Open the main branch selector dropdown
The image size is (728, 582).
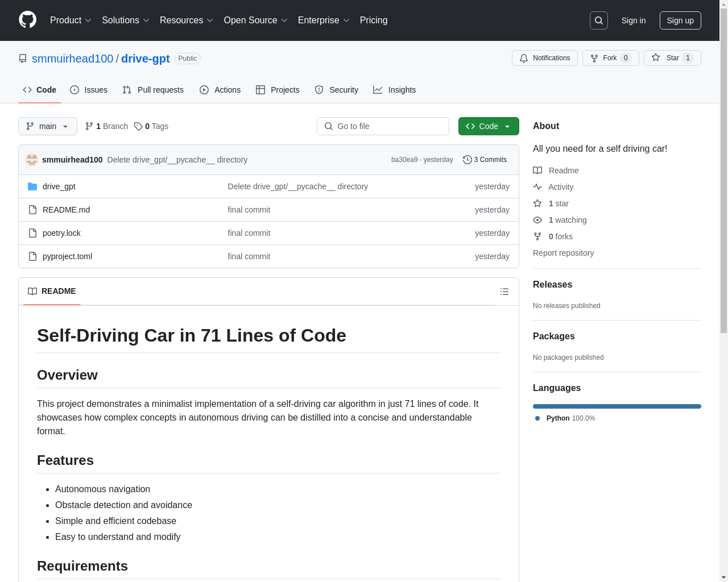(x=48, y=126)
